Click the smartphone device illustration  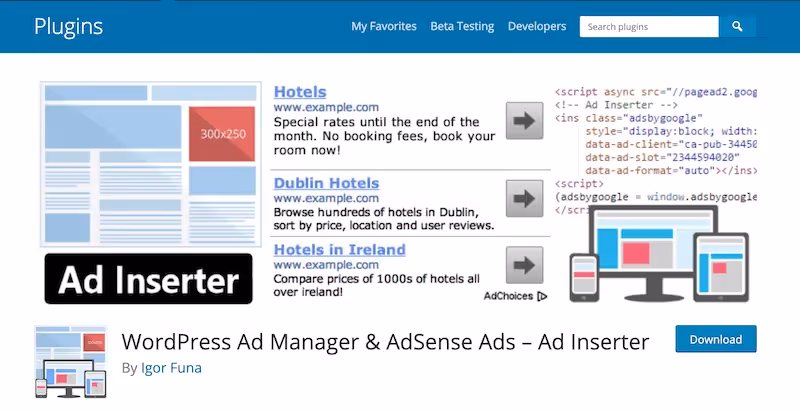point(584,277)
